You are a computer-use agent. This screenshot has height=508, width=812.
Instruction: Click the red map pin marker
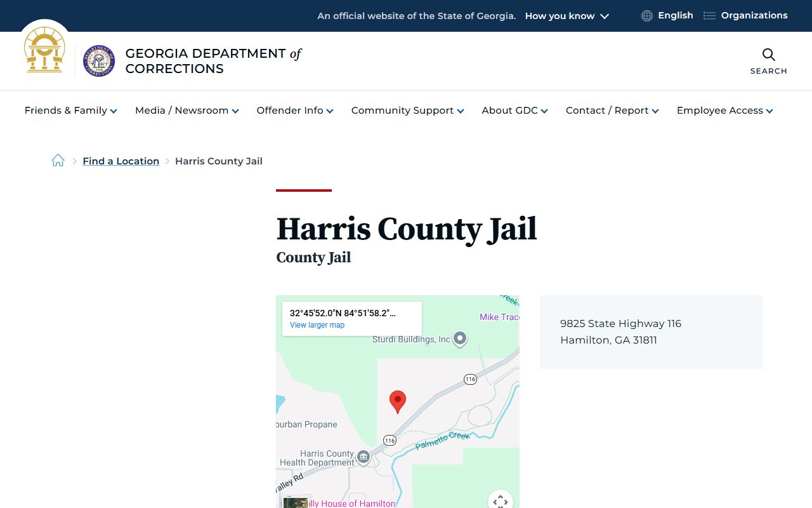point(398,402)
